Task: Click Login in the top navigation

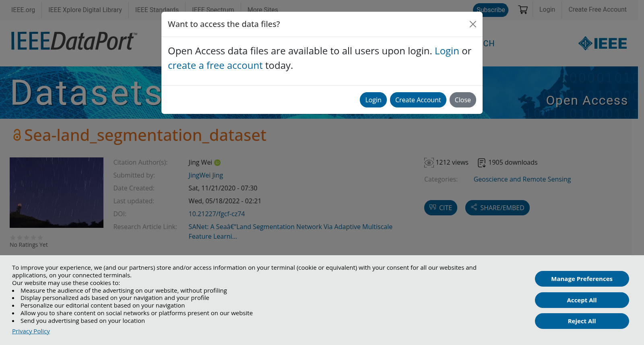Action: (547, 9)
